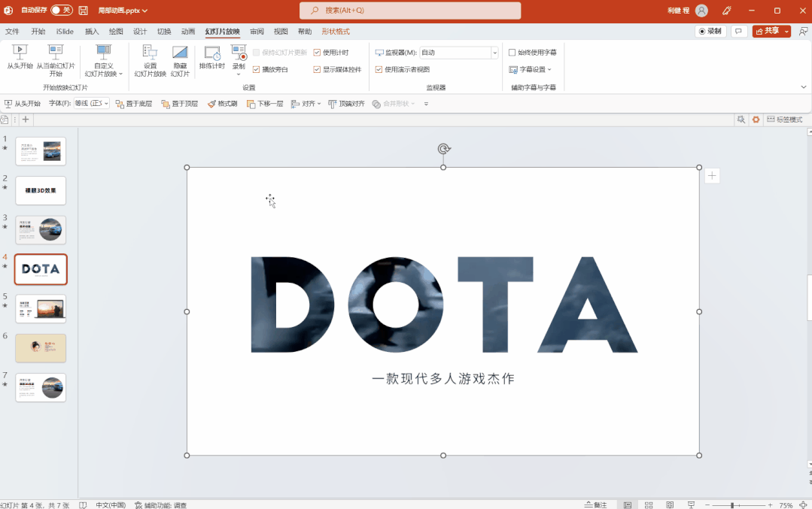Open the 字体 font combo box

92,104
